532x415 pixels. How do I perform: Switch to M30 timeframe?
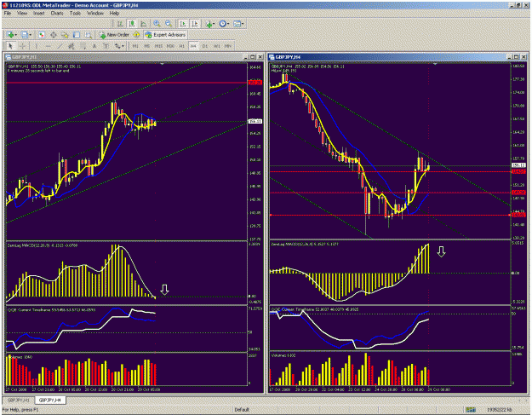click(170, 46)
